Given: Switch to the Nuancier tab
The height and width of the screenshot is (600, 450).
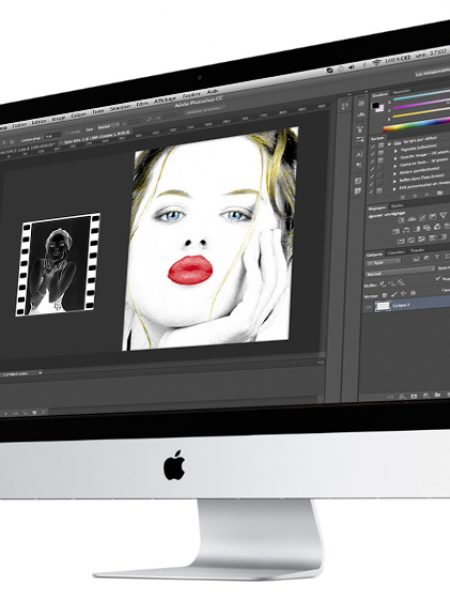Looking at the screenshot, I should tap(401, 91).
